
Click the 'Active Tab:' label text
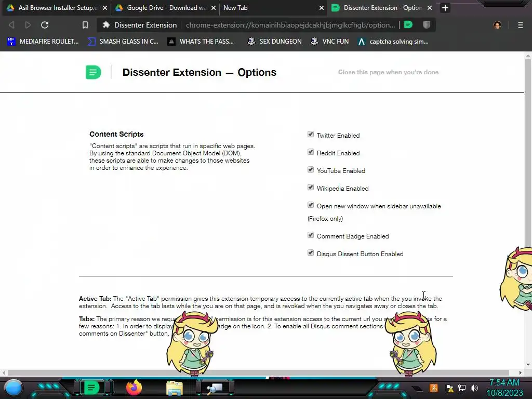click(95, 299)
